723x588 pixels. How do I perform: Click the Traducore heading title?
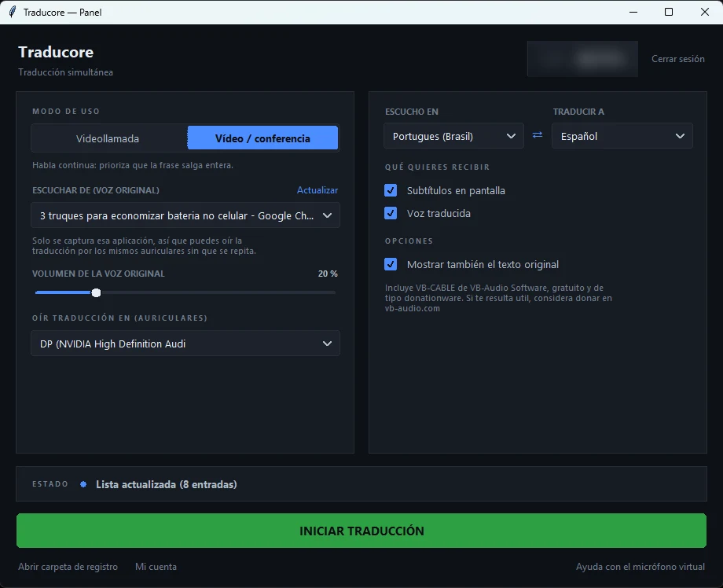click(x=56, y=52)
